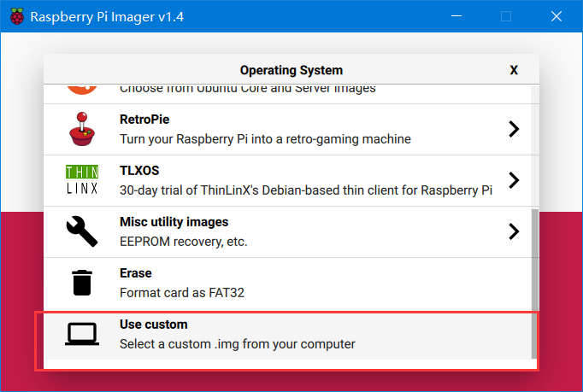Screen dimensions: 583x392
Task: Click the wrench icon for Misc utility images
Action: (x=82, y=231)
